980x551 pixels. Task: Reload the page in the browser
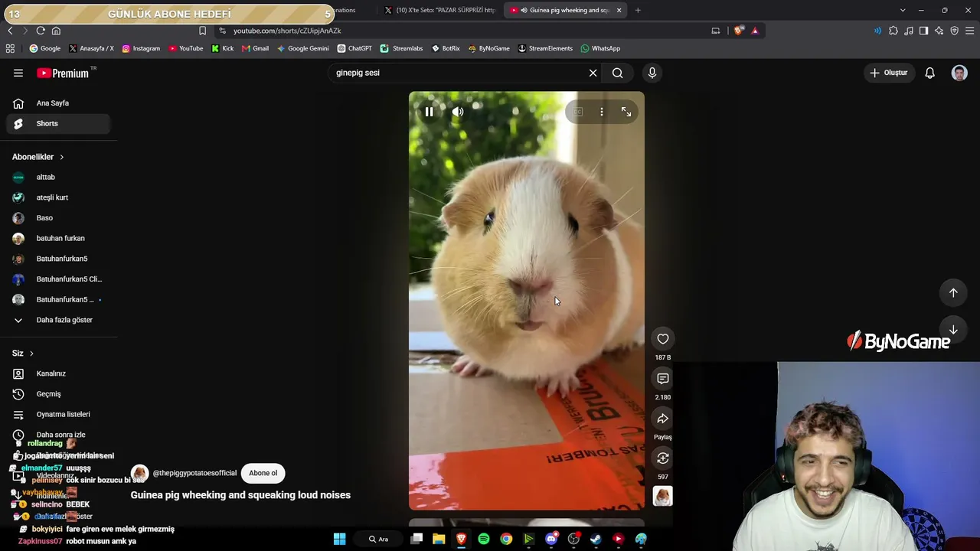click(x=41, y=31)
